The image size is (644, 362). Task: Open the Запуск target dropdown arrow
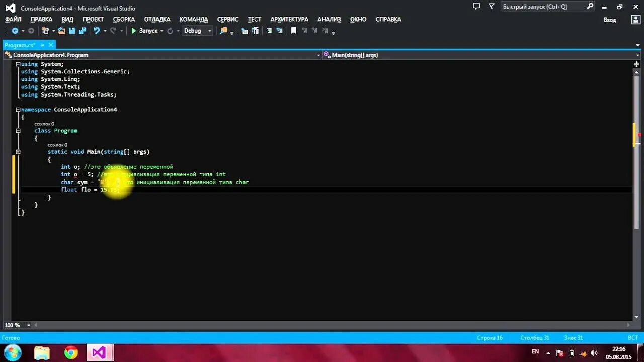click(162, 31)
